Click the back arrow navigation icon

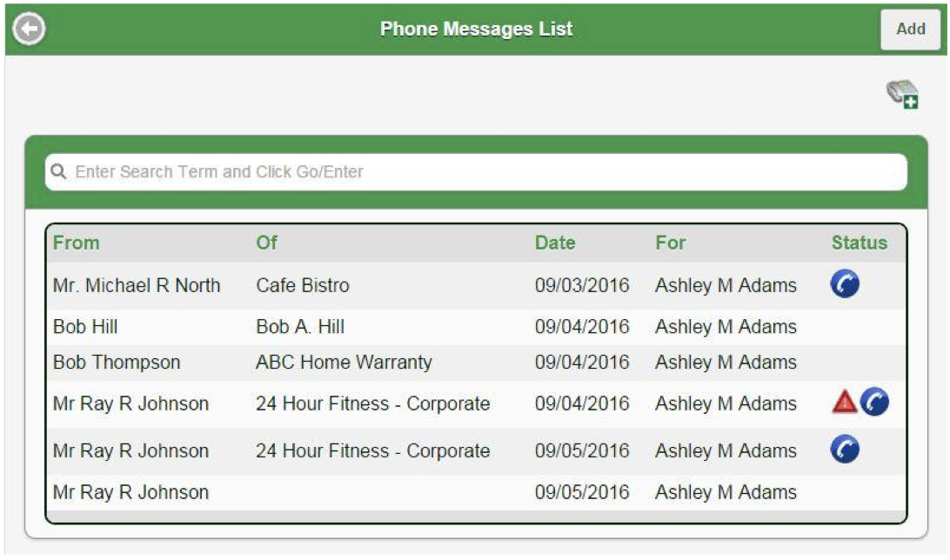click(x=28, y=28)
